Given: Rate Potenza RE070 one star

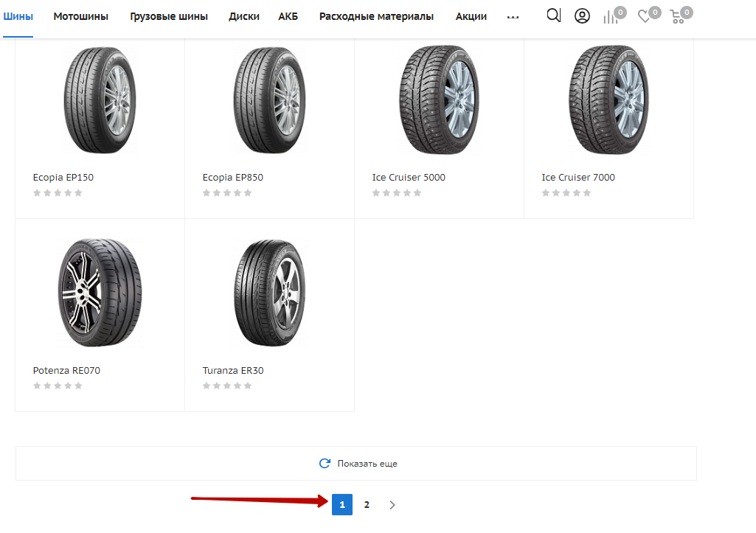Looking at the screenshot, I should 37,386.
